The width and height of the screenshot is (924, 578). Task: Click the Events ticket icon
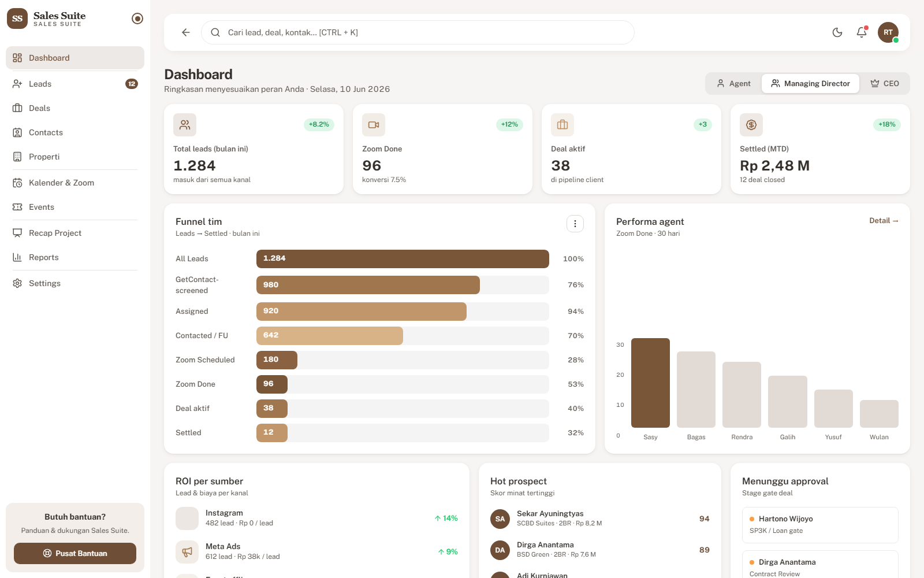tap(17, 207)
